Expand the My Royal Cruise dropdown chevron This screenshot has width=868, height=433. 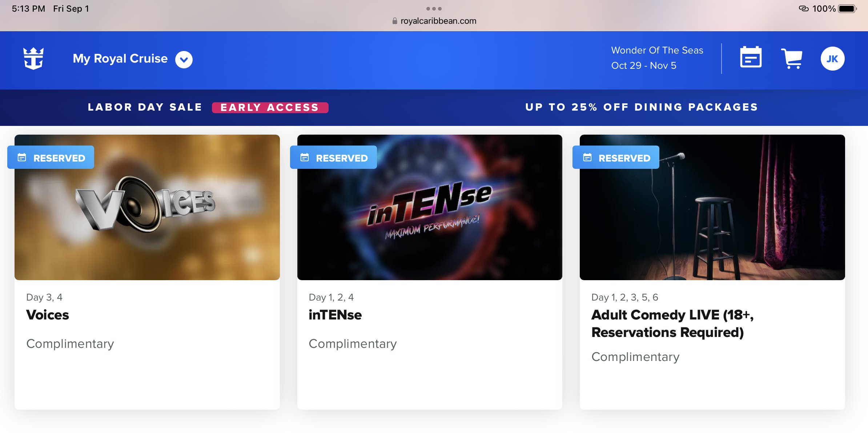coord(184,59)
